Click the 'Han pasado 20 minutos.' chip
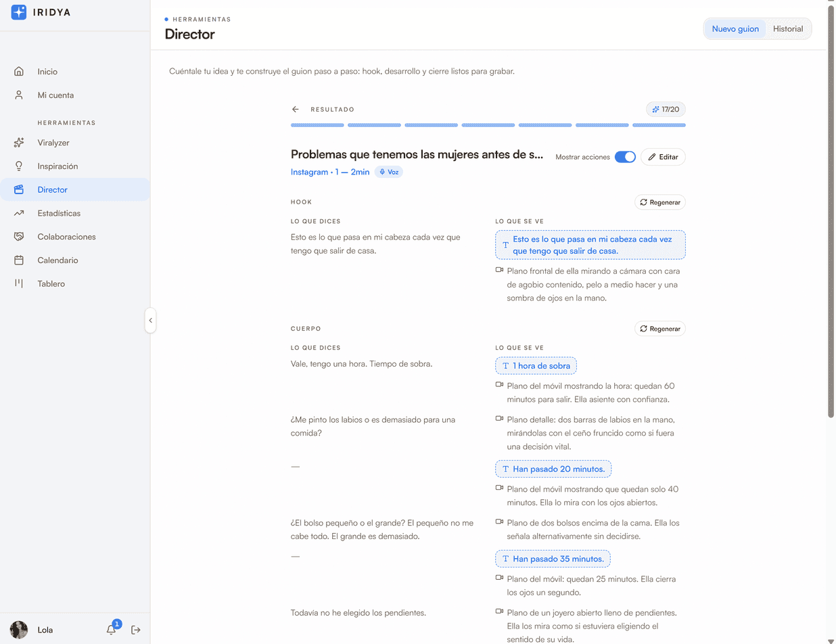Viewport: 836px width, 644px height. [x=553, y=469]
